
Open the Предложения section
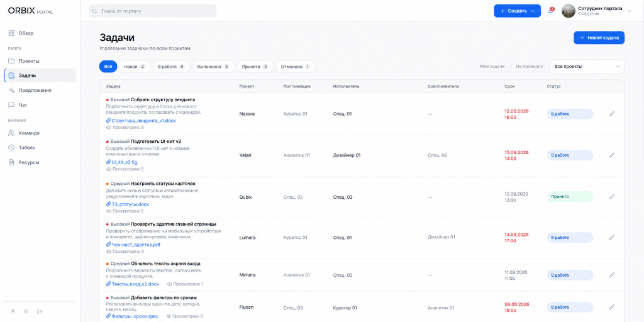40,91
